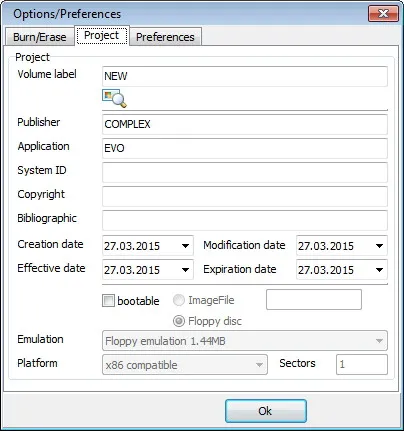Open the Modification date dropdown
Image resolution: width=404 pixels, height=431 pixels.
379,246
